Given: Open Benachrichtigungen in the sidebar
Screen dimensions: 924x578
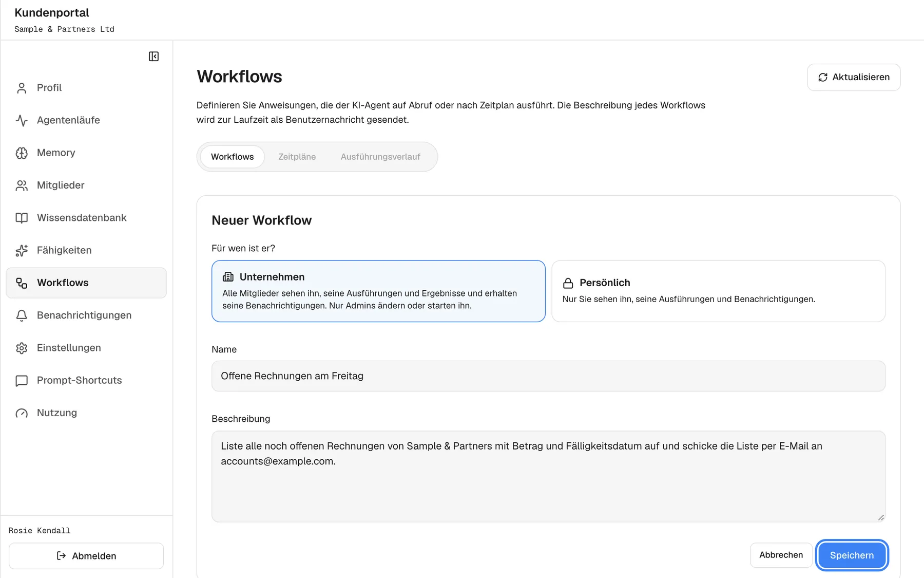Looking at the screenshot, I should 86,315.
